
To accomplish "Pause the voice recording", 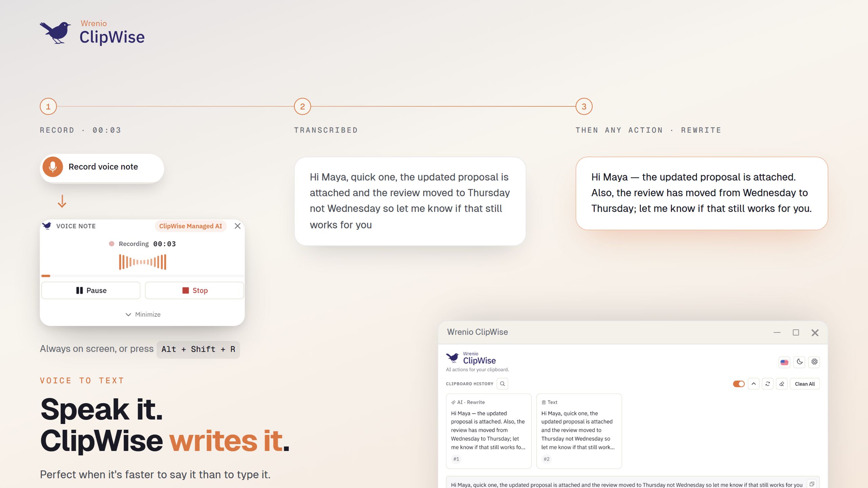I will click(x=91, y=290).
